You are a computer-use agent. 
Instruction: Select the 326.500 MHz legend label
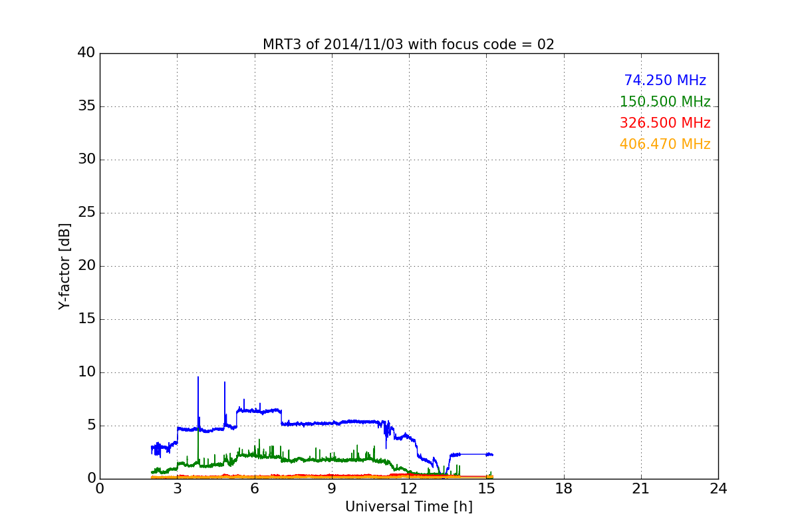click(x=665, y=123)
